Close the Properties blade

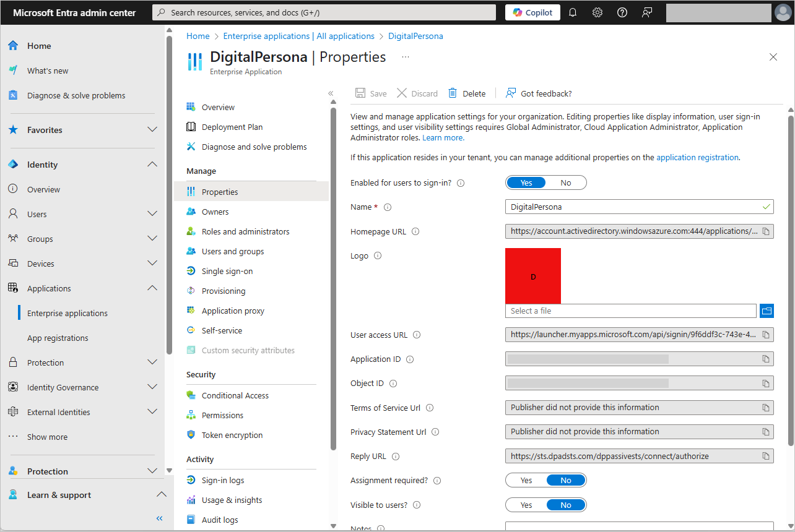coord(773,57)
